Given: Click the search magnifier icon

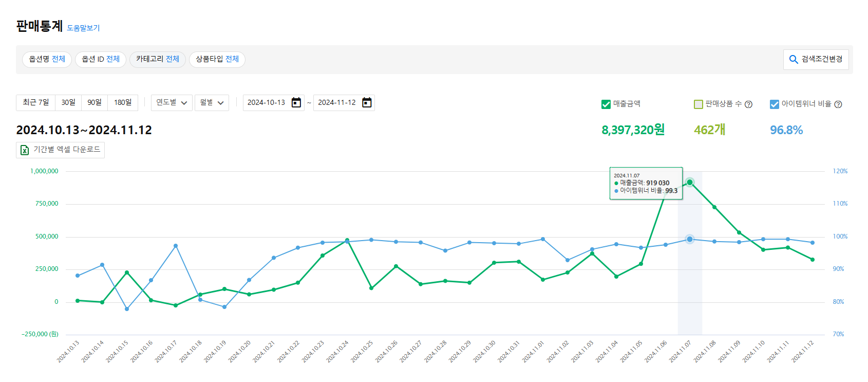Looking at the screenshot, I should [794, 60].
